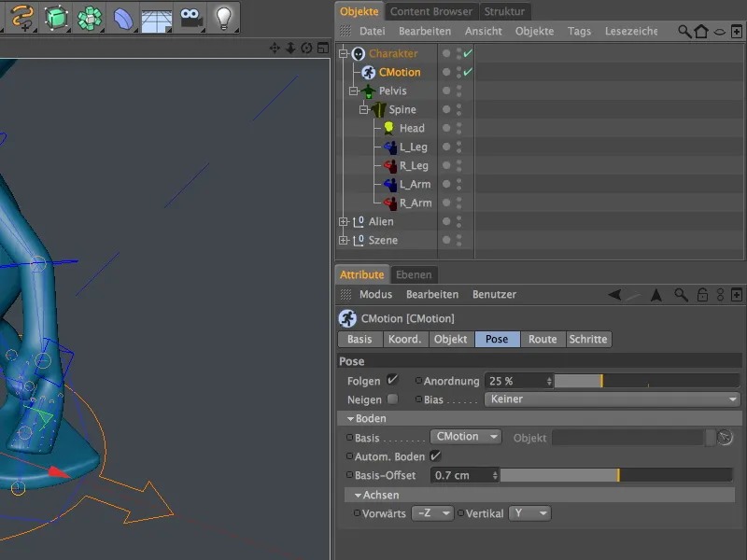
Task: Adjust the Anordnung slider
Action: point(647,381)
